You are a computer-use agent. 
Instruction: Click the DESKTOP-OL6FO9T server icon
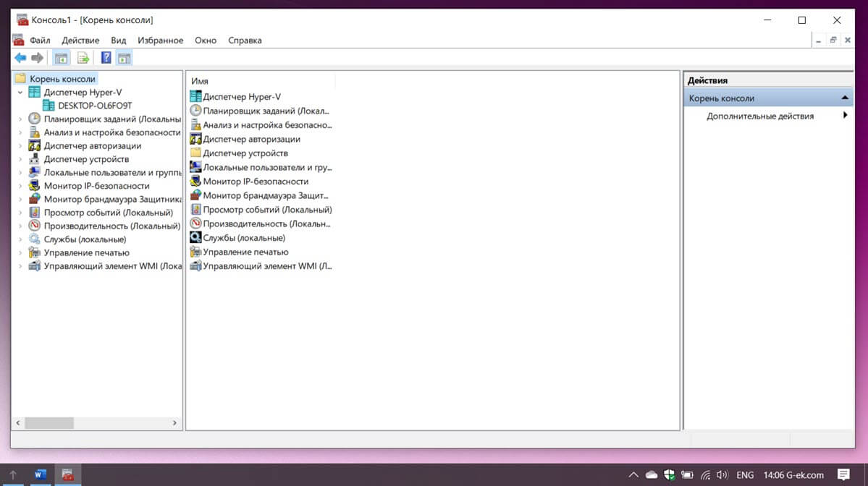(49, 106)
